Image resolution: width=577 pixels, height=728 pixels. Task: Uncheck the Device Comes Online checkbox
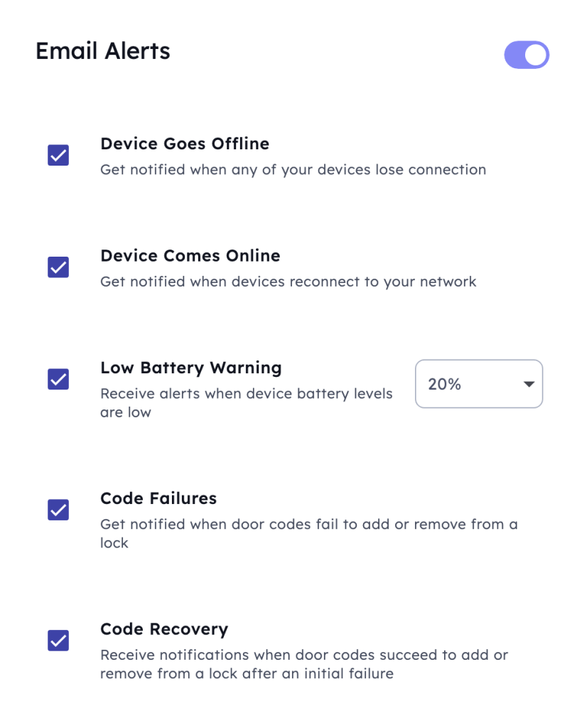click(x=58, y=267)
